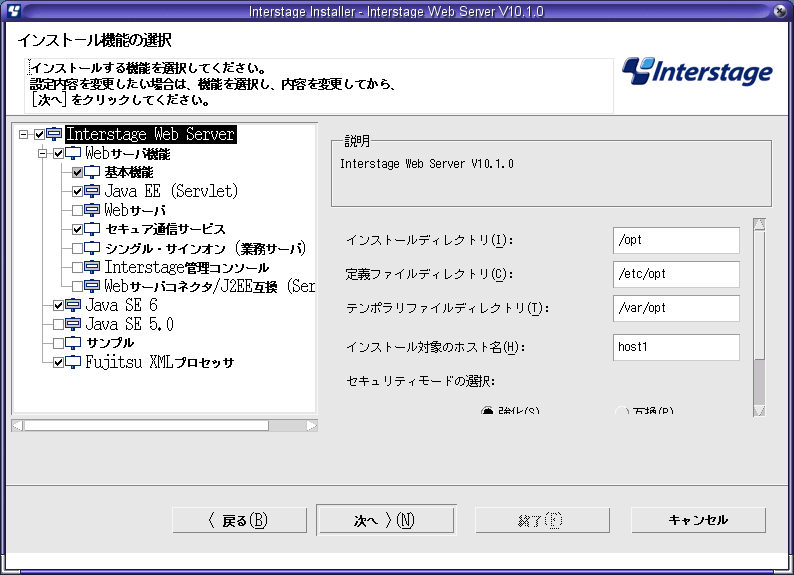
Task: Select the 強化(S) security mode radio button
Action: pos(487,410)
